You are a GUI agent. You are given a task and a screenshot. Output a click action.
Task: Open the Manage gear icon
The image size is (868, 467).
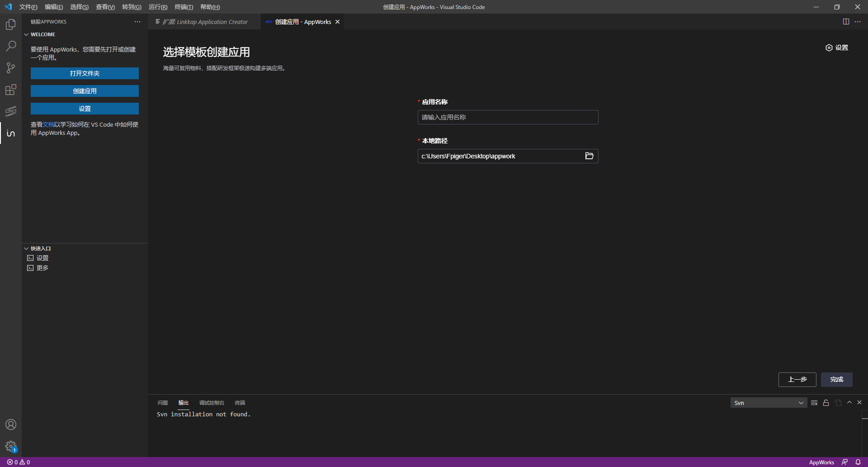pos(11,446)
